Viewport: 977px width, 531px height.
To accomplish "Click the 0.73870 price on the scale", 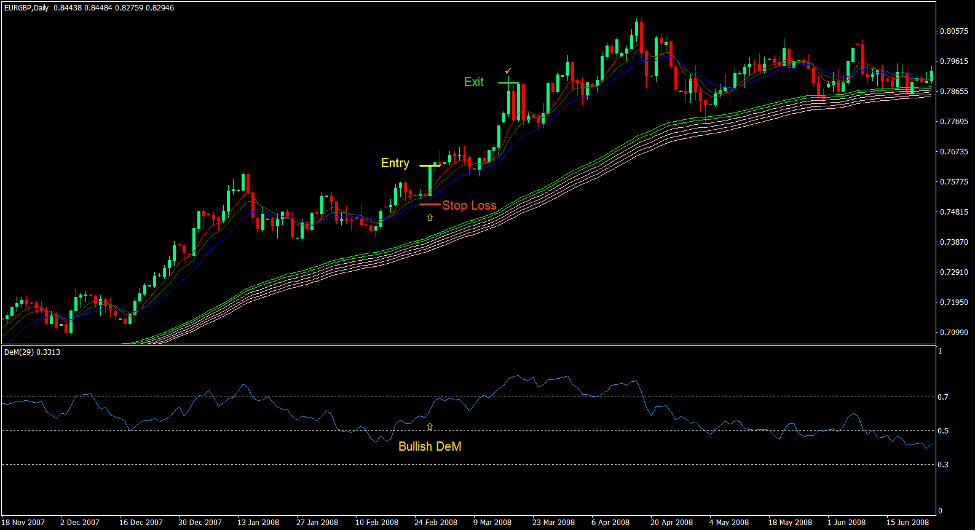I will [x=952, y=243].
